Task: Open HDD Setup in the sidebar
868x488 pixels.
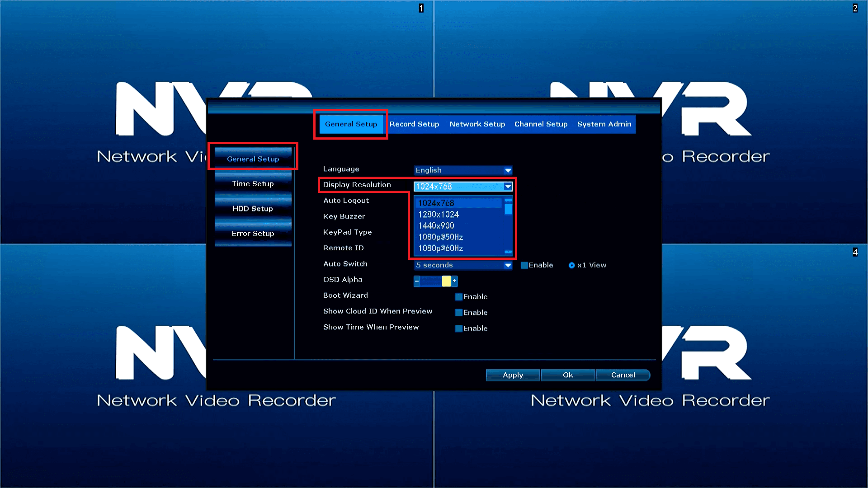Action: 253,208
